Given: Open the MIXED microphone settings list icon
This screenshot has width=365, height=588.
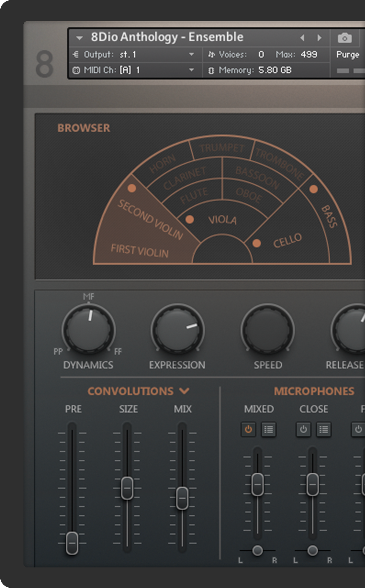Looking at the screenshot, I should tap(269, 429).
